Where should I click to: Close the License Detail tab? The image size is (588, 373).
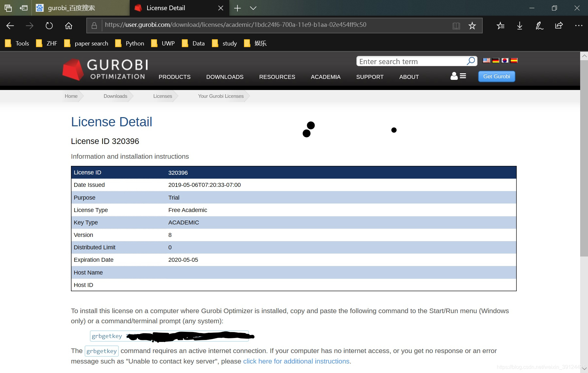(x=221, y=8)
